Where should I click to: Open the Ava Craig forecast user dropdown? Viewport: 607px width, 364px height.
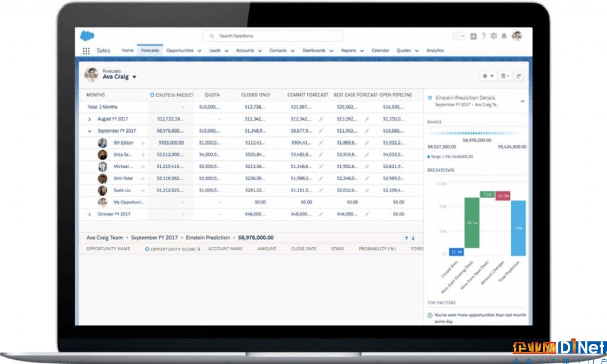tap(135, 77)
